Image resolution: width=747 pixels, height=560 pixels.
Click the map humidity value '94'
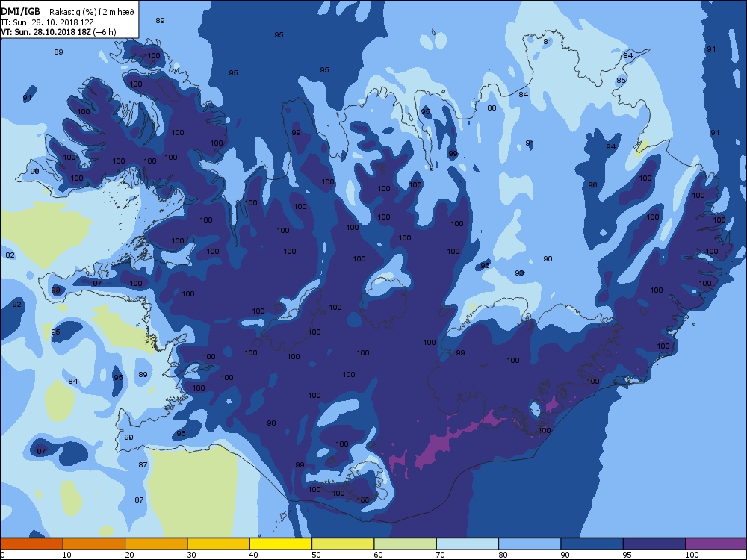pos(611,146)
